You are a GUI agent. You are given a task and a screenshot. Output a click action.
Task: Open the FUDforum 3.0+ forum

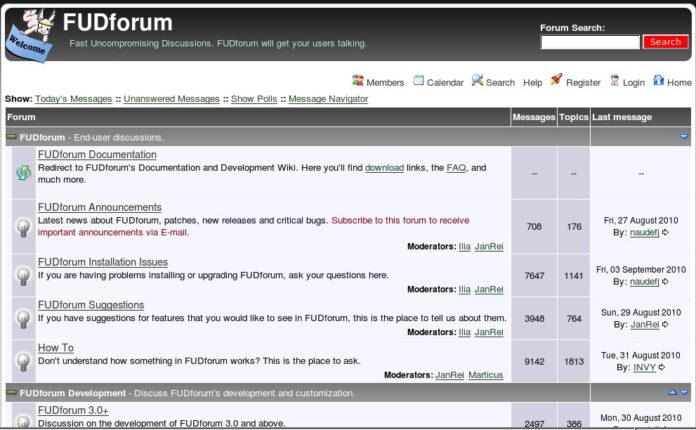pos(73,410)
